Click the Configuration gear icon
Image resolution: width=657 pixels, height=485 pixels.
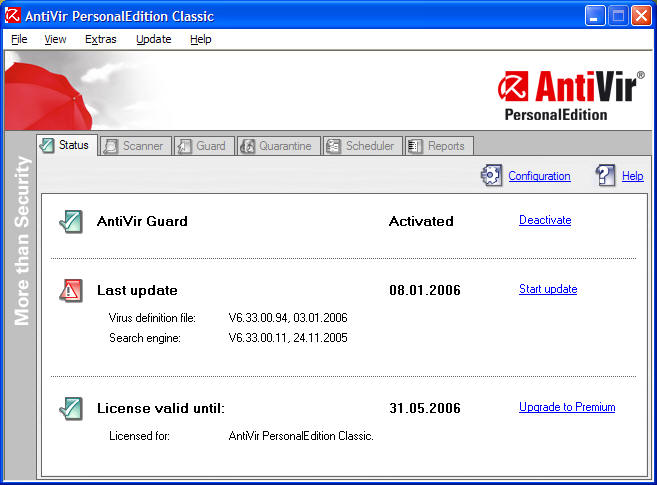click(491, 175)
